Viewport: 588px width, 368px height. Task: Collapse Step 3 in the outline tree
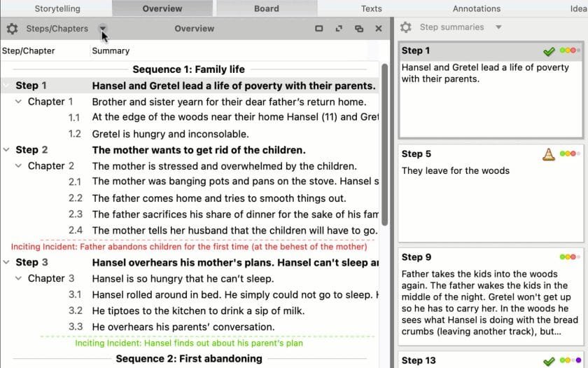point(6,263)
